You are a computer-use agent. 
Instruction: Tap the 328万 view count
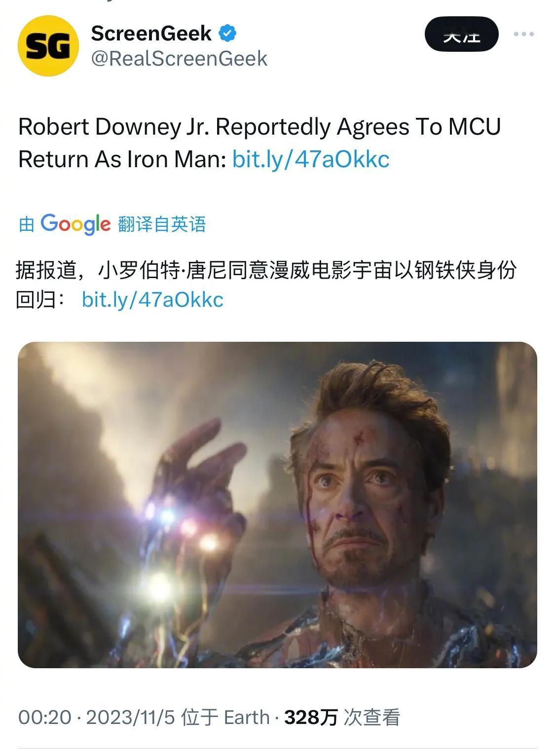click(x=311, y=718)
